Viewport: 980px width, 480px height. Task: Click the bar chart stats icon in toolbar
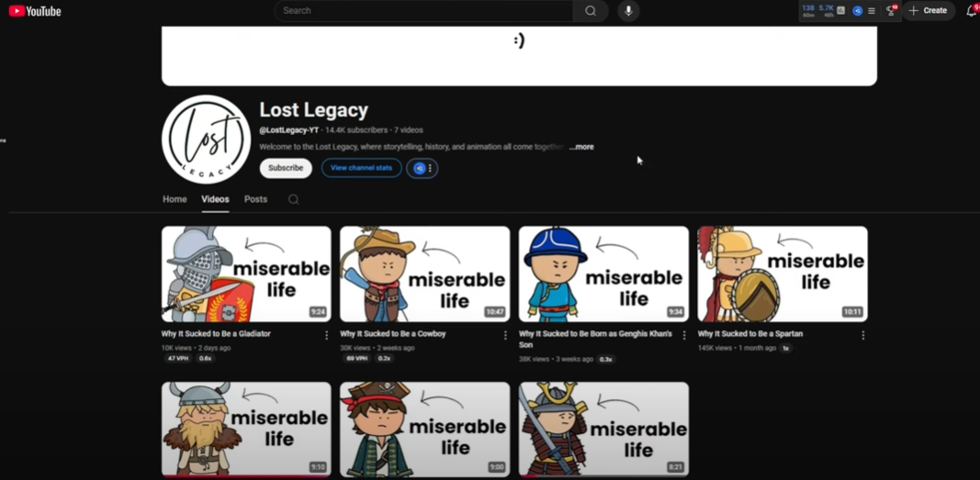coord(841,11)
